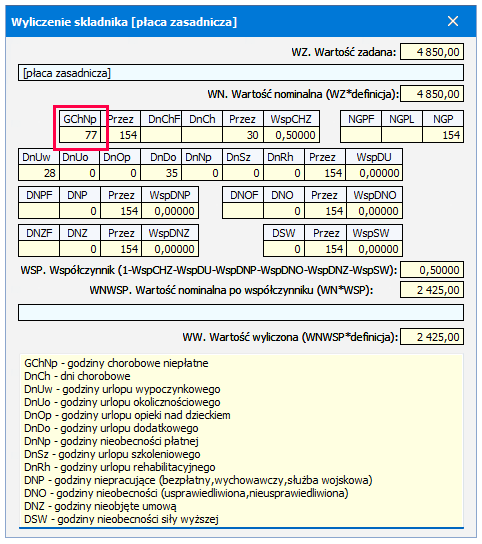Click the DNZF column header

[x=39, y=233]
